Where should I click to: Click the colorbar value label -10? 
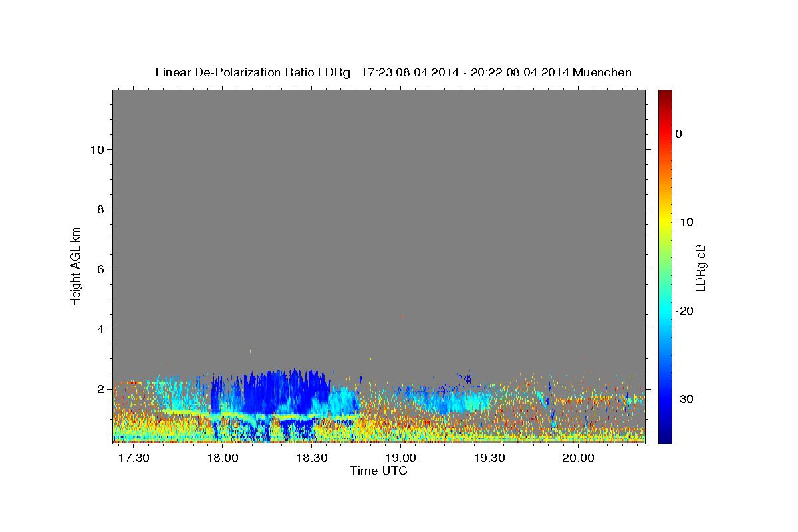point(684,222)
